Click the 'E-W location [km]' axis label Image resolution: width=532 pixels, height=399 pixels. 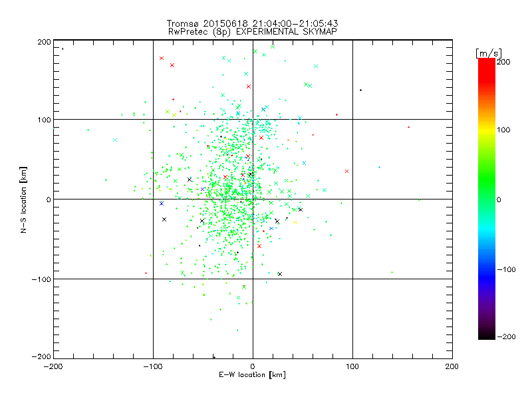tap(252, 374)
